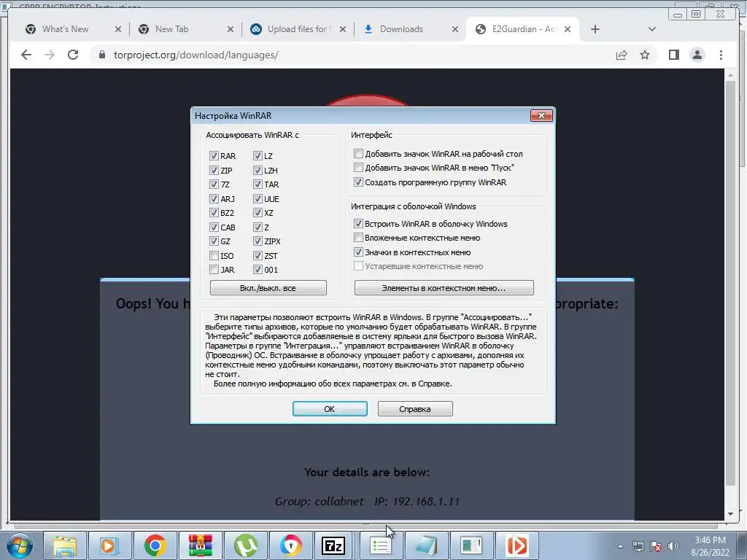Close the Downloads tab
The height and width of the screenshot is (560, 747).
(x=455, y=29)
